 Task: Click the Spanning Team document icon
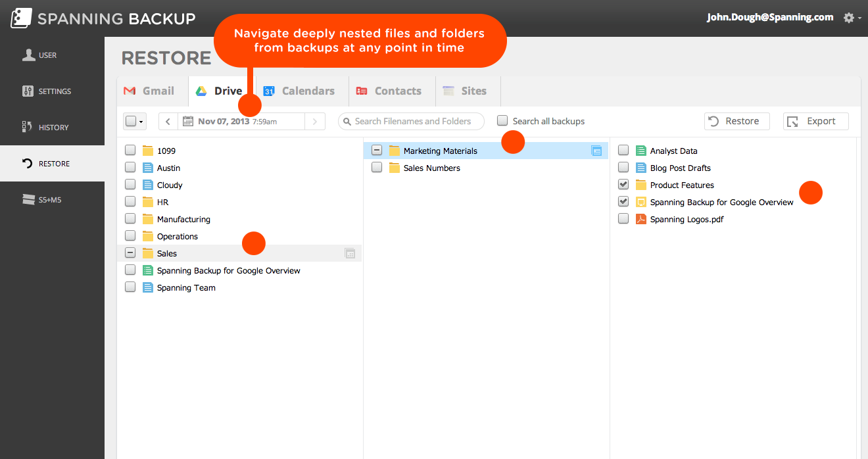[148, 287]
